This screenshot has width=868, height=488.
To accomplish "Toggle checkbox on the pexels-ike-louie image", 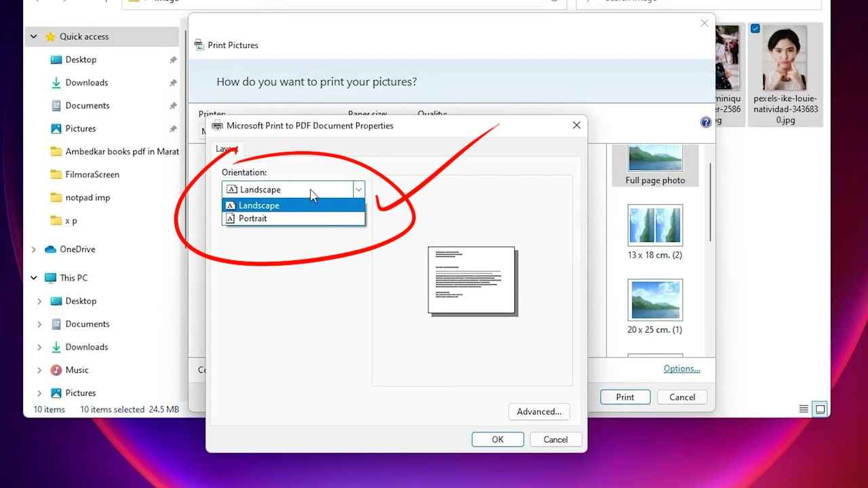I will click(x=755, y=29).
